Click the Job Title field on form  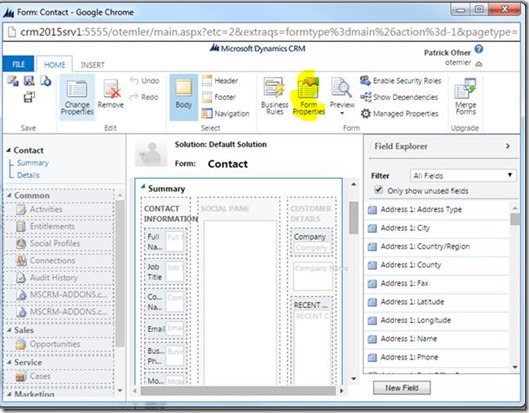point(165,272)
